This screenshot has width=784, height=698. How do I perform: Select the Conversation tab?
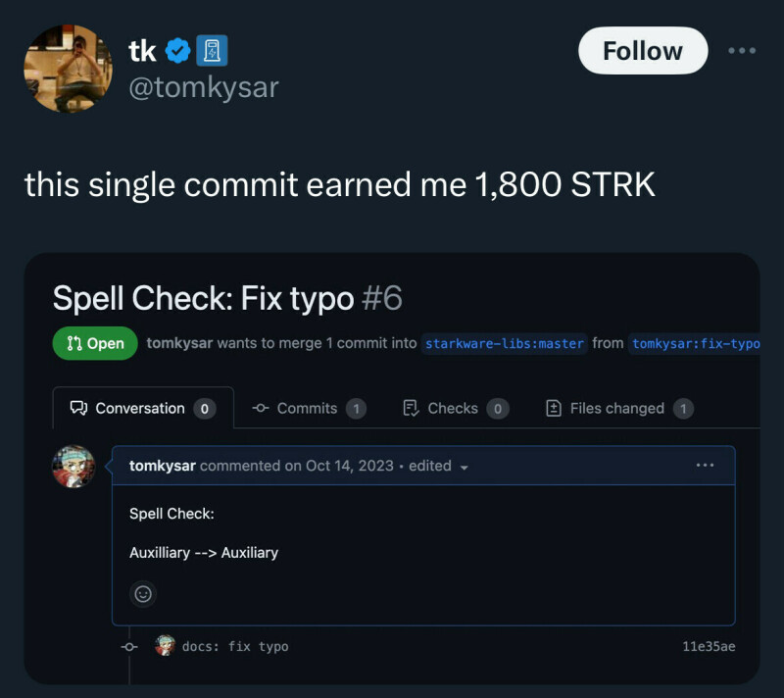142,408
